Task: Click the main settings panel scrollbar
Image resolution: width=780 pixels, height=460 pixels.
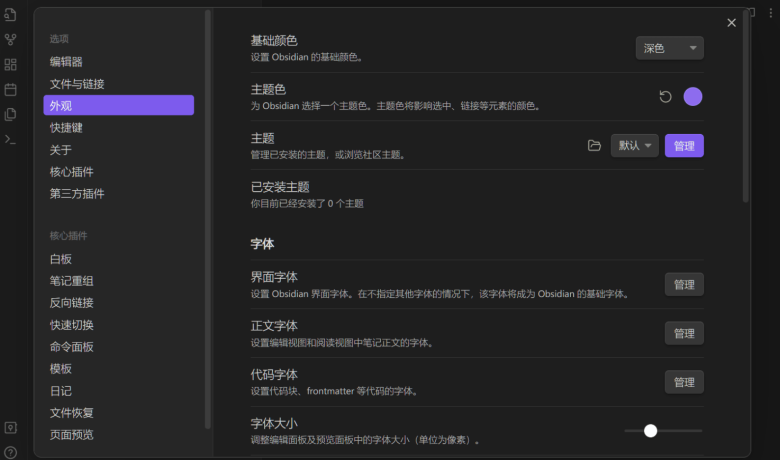Action: 745,106
